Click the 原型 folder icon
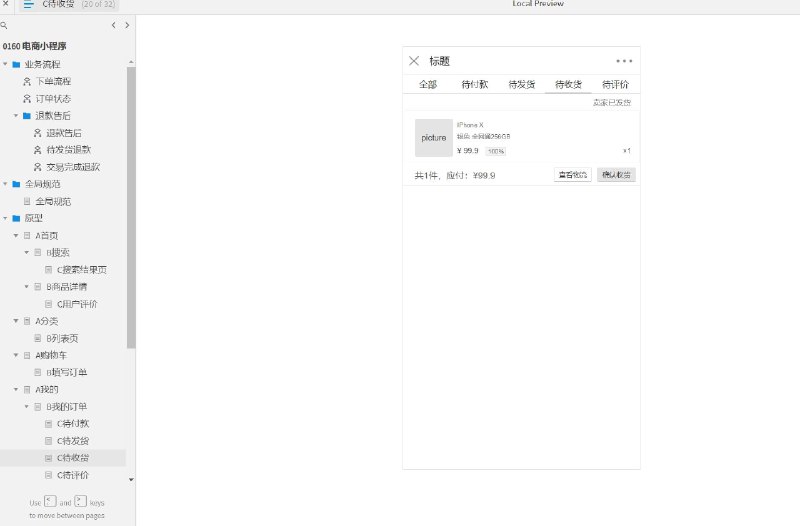 tap(16, 218)
